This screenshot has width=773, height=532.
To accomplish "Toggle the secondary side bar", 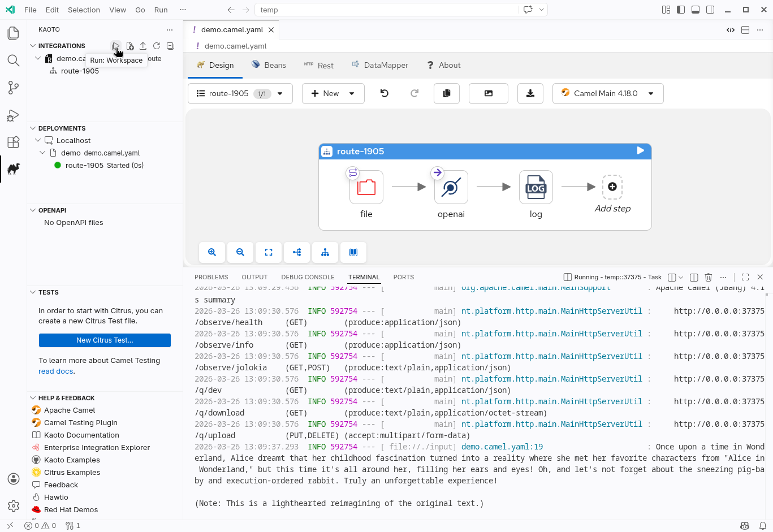I will click(x=710, y=10).
